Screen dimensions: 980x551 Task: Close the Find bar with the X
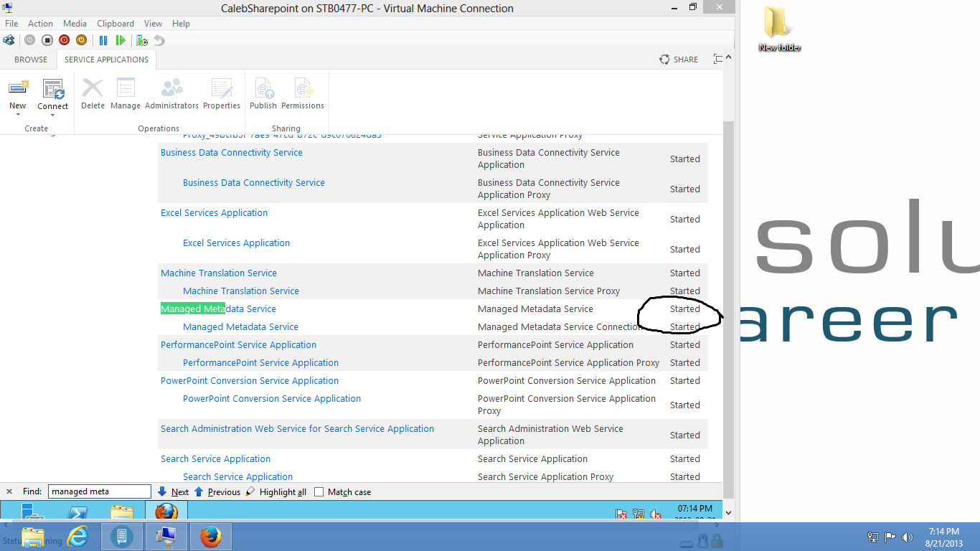[x=9, y=492]
